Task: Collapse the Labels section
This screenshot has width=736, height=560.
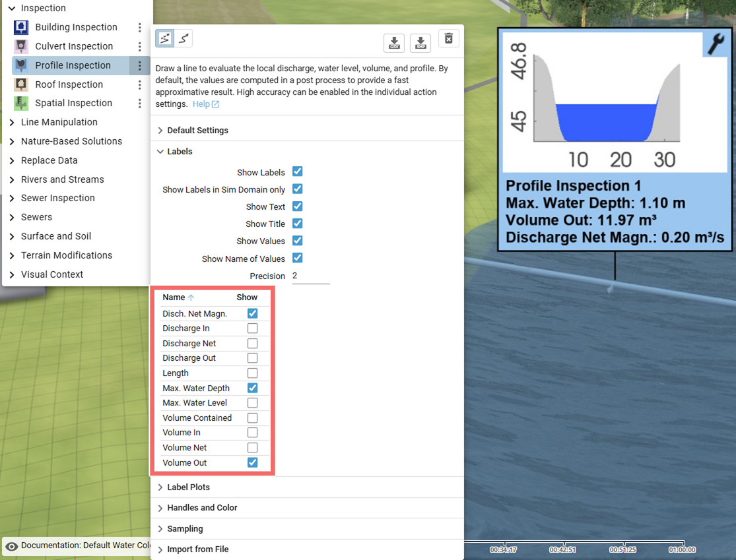Action: pos(178,151)
